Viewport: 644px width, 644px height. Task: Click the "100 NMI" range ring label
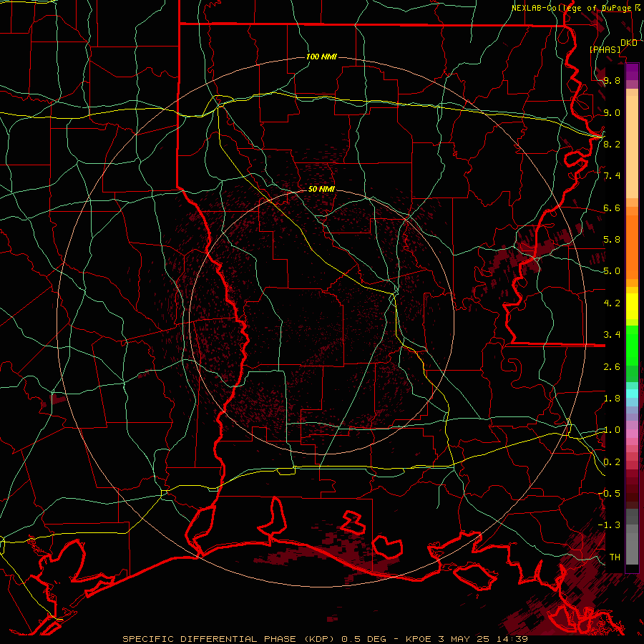click(x=321, y=57)
